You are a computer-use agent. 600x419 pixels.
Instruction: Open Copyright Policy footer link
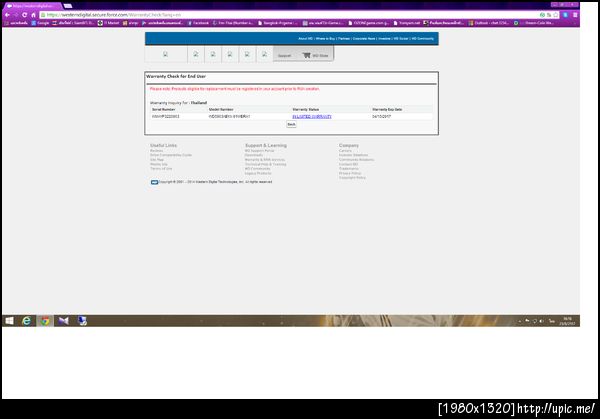point(352,178)
